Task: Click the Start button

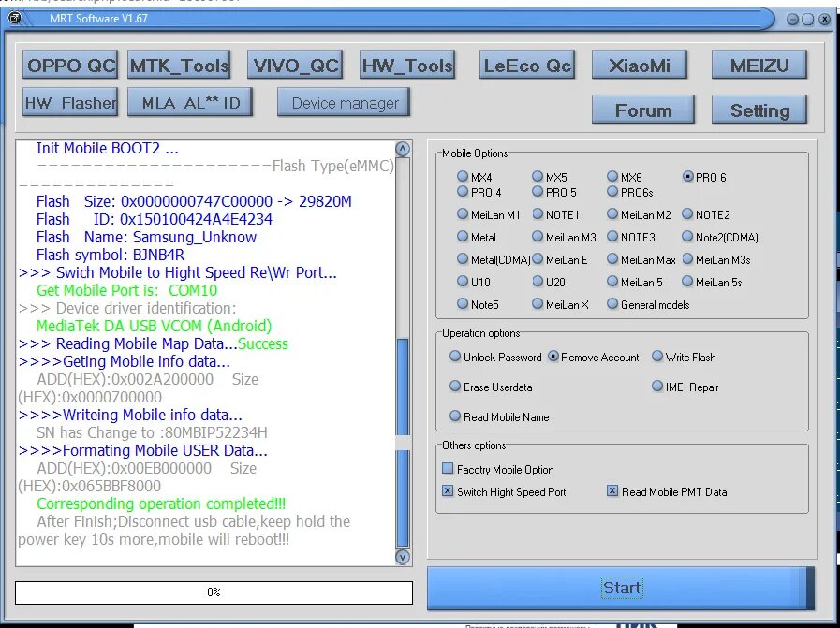Action: pos(620,588)
